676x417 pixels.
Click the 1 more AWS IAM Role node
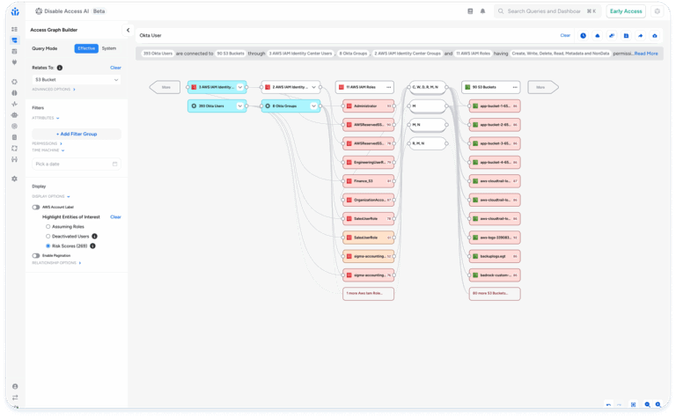point(369,294)
